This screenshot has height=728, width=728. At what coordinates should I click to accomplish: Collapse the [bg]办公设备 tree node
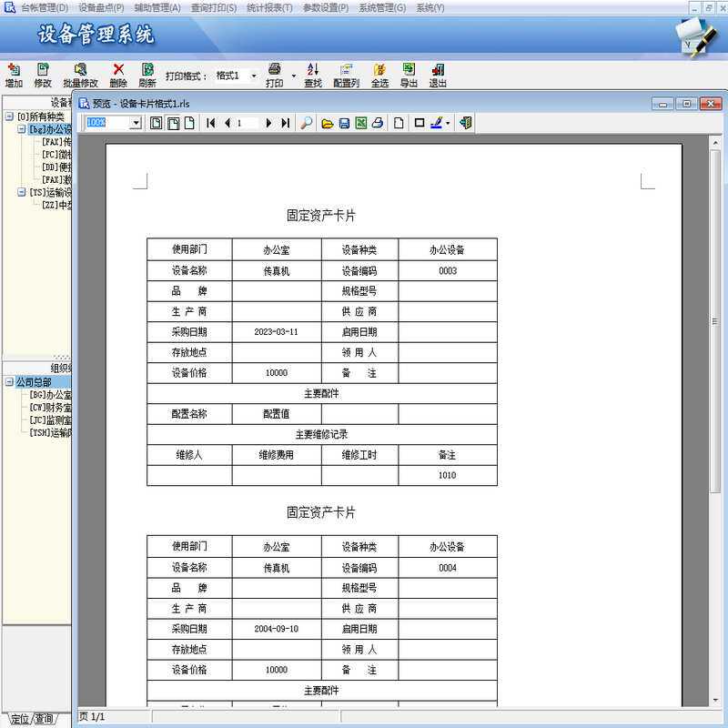[x=21, y=128]
